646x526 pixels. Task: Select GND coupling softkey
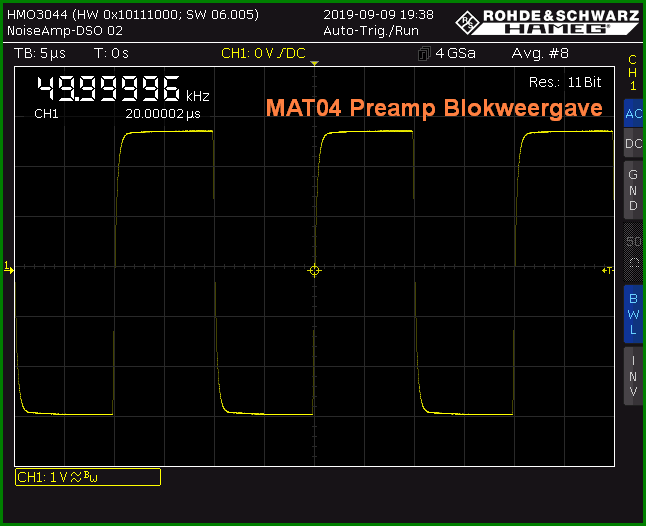click(x=633, y=190)
